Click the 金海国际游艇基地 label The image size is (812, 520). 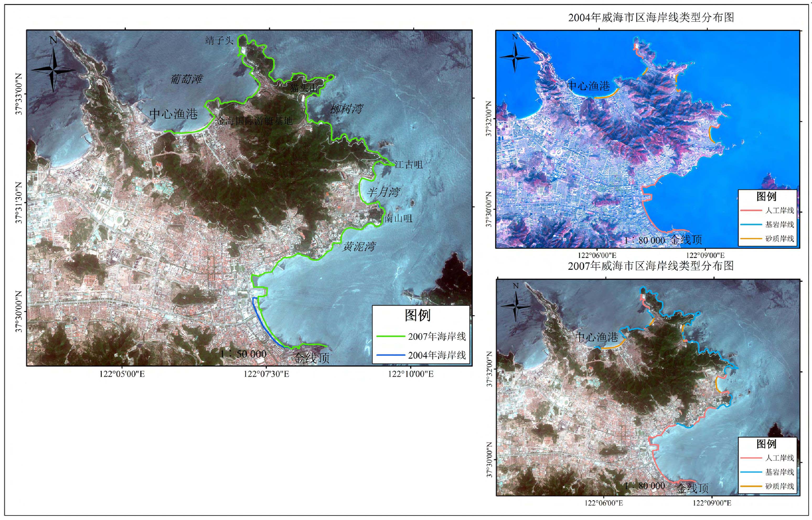pyautogui.click(x=255, y=121)
